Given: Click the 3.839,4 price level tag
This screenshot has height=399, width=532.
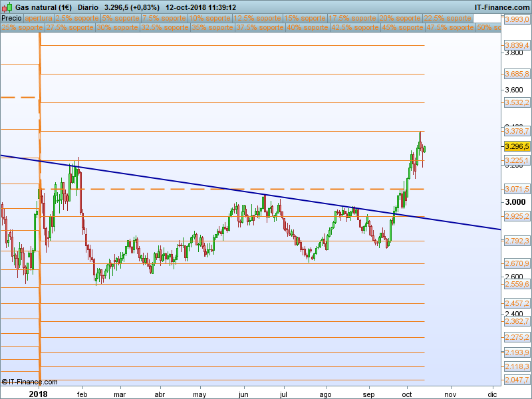Looking at the screenshot, I should tap(517, 45).
